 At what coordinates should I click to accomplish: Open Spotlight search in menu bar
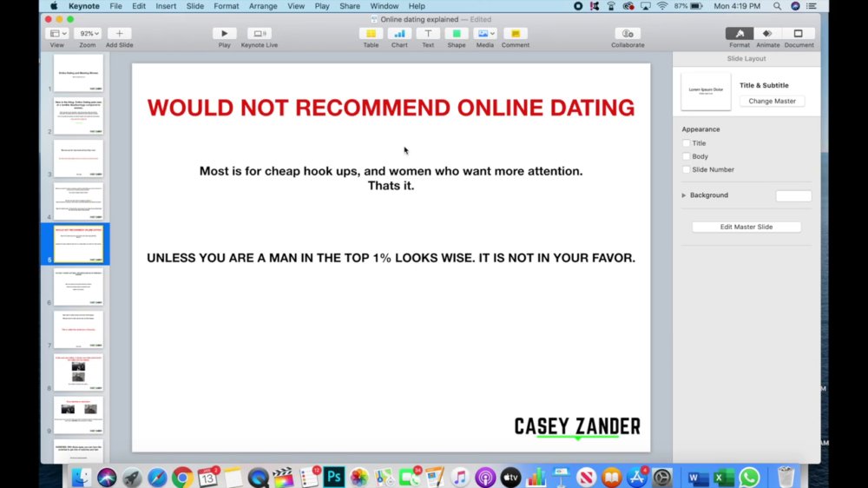click(x=777, y=6)
